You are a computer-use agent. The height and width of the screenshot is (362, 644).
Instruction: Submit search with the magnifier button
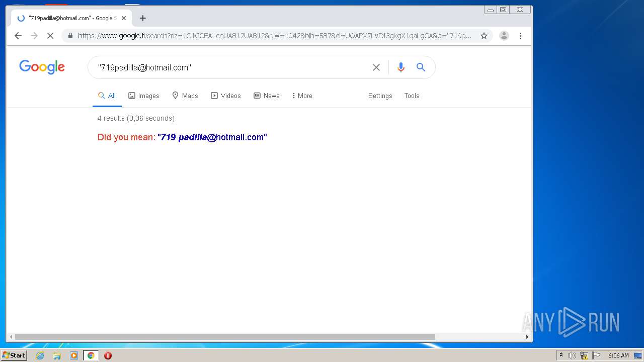point(421,67)
